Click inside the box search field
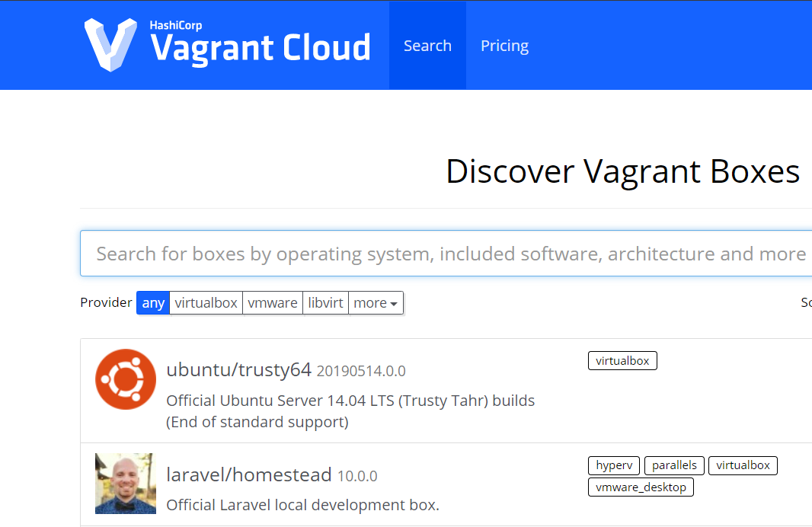 381,253
